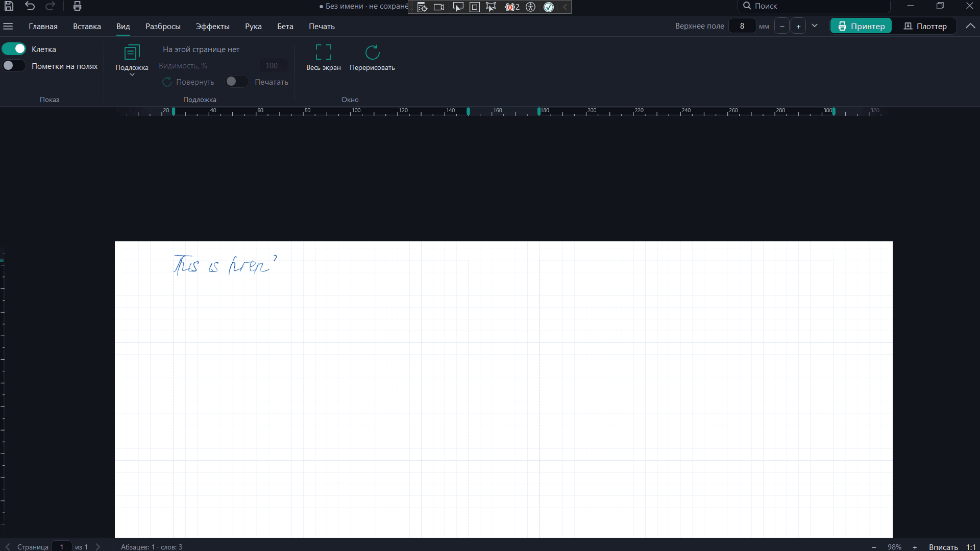Screen dimensions: 980x551
Task: Open the Рука tab
Action: 253,27
